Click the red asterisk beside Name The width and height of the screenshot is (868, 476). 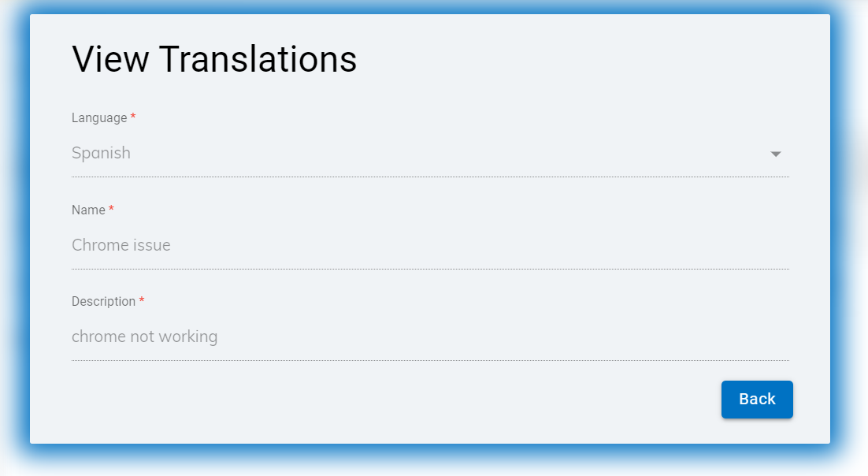click(x=111, y=210)
